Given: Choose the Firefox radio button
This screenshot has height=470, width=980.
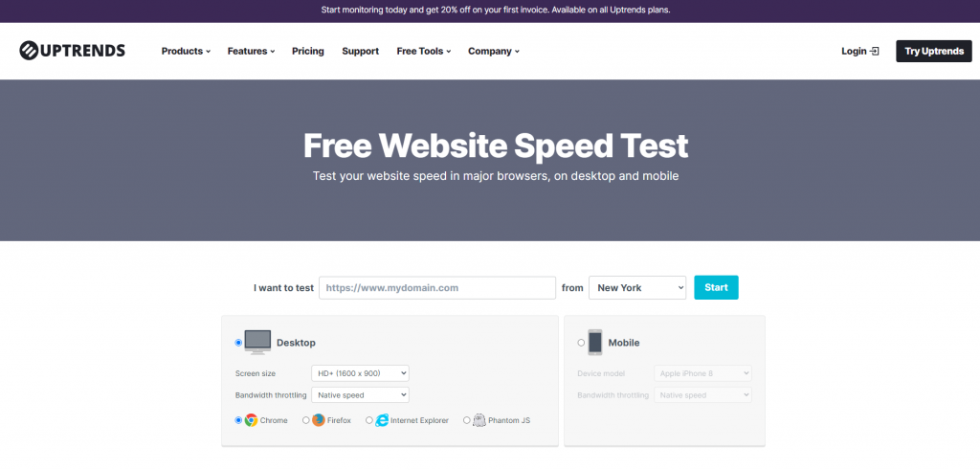Looking at the screenshot, I should pos(306,420).
